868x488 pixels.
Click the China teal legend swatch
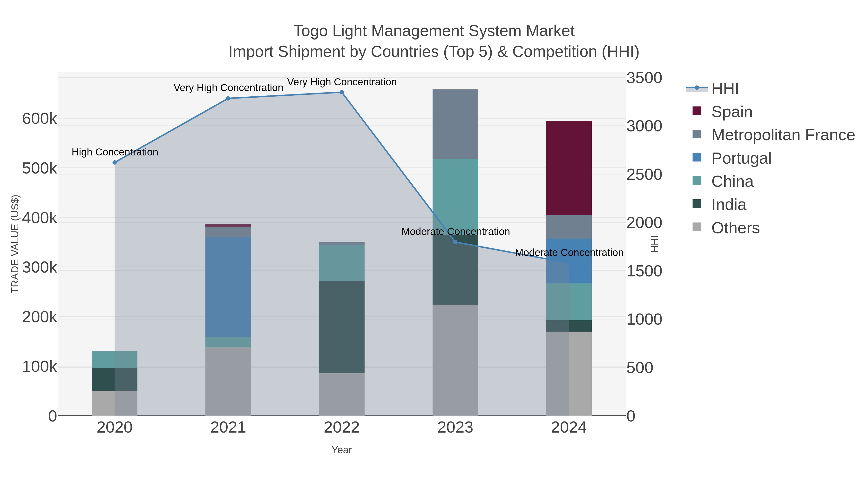tap(697, 180)
